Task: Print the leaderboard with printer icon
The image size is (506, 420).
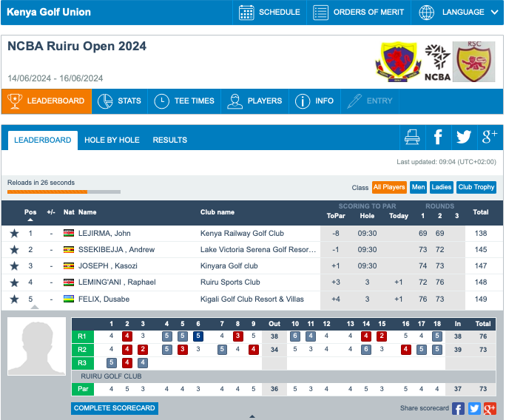Action: (x=412, y=137)
